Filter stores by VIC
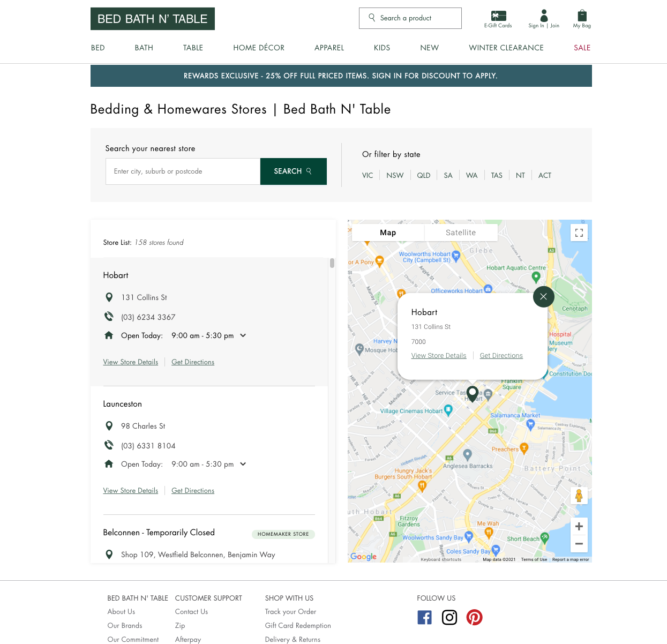The width and height of the screenshot is (667, 644). click(x=368, y=175)
